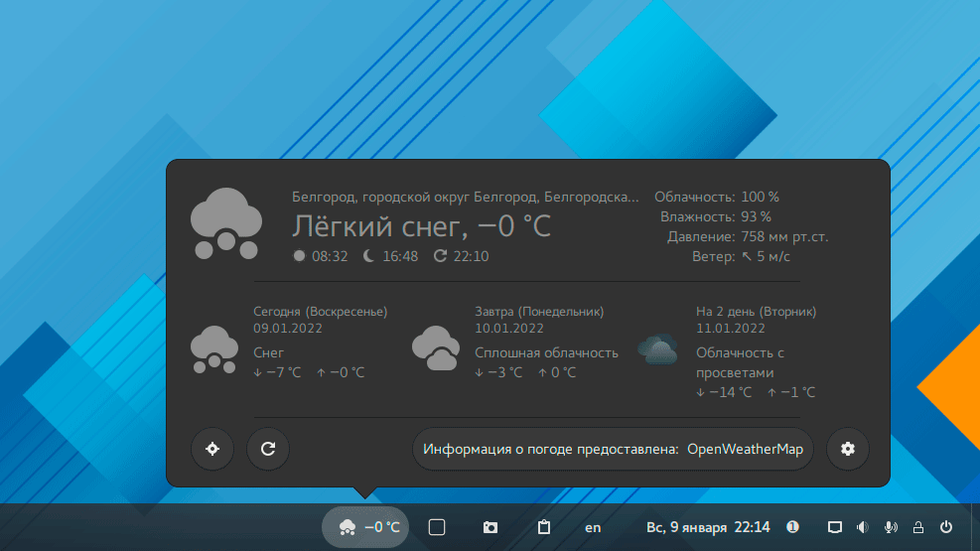Click the −3 °C minimum temperature for tomorrow
The image size is (980, 551).
(498, 372)
